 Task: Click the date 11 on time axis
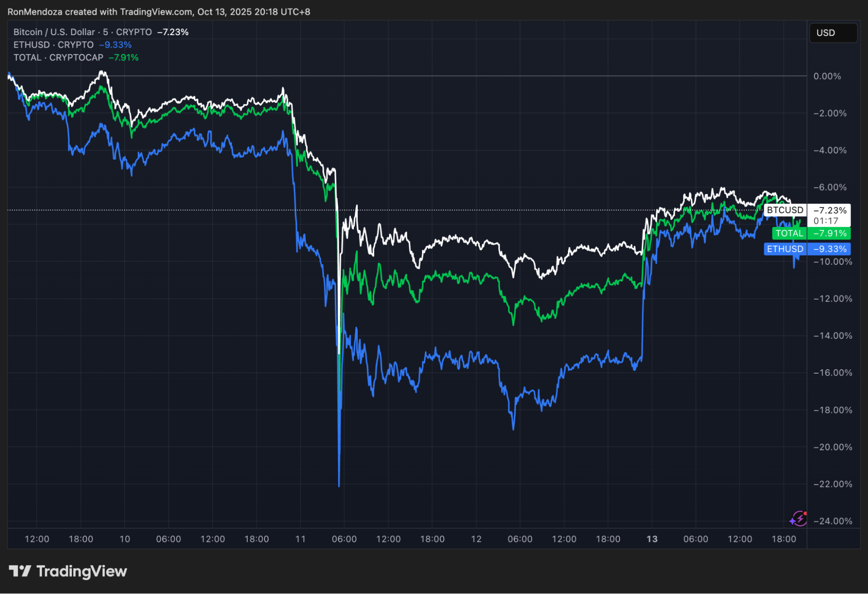coord(300,539)
